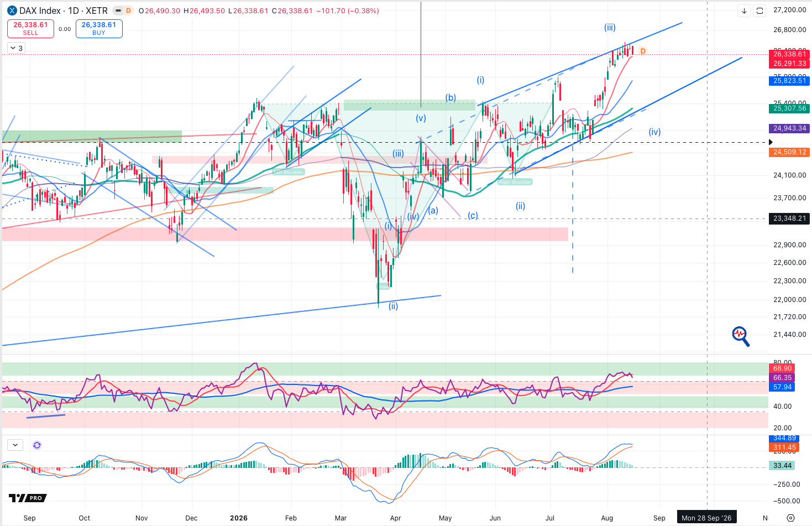Expand the indicator legend showing 3
Screen dimensions: 812x526
pyautogui.click(x=16, y=48)
